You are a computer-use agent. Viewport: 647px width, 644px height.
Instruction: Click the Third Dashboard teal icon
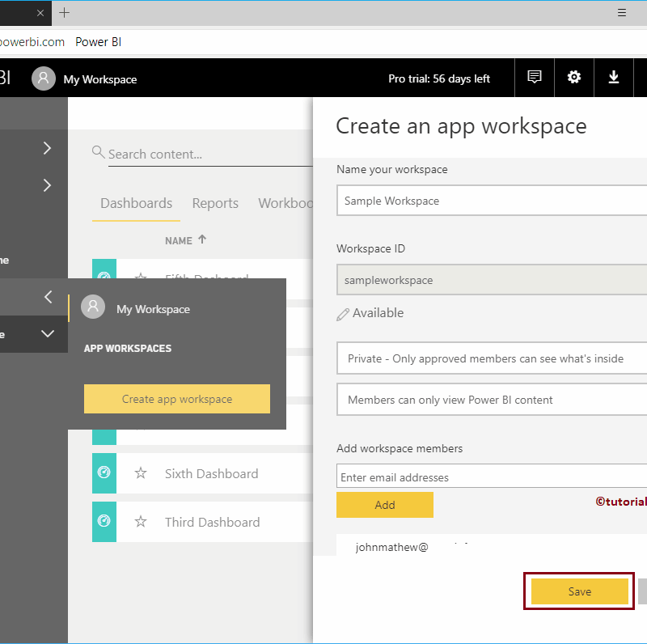pos(104,522)
